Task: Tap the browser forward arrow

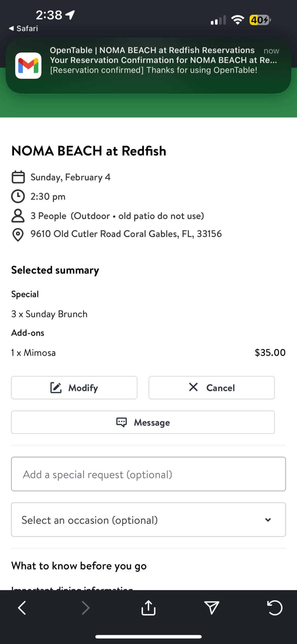Action: tap(86, 608)
